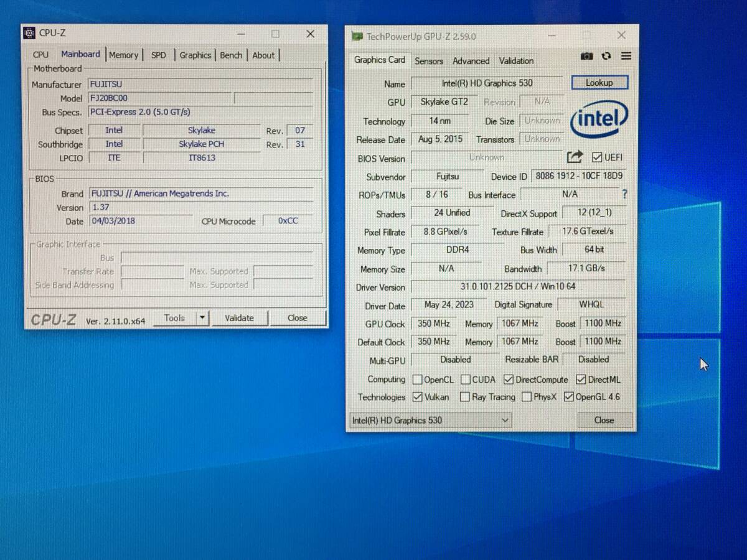Expand the CPU-Z Tools dropdown arrow
The image size is (747, 560).
(x=202, y=318)
